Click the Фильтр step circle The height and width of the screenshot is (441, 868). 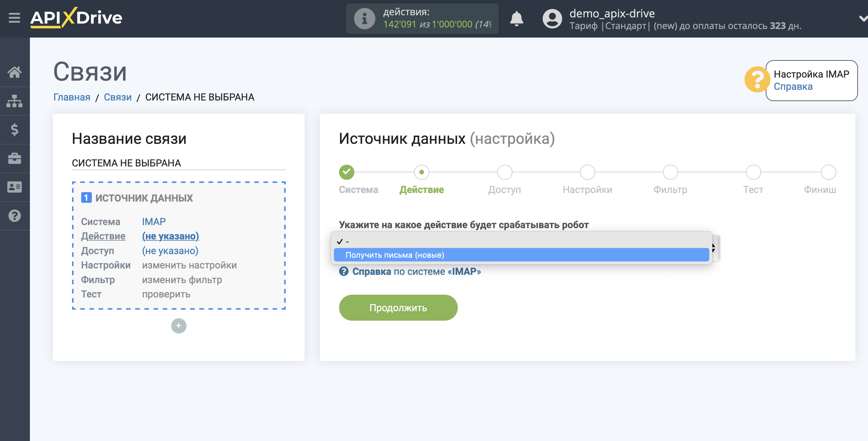coord(670,172)
